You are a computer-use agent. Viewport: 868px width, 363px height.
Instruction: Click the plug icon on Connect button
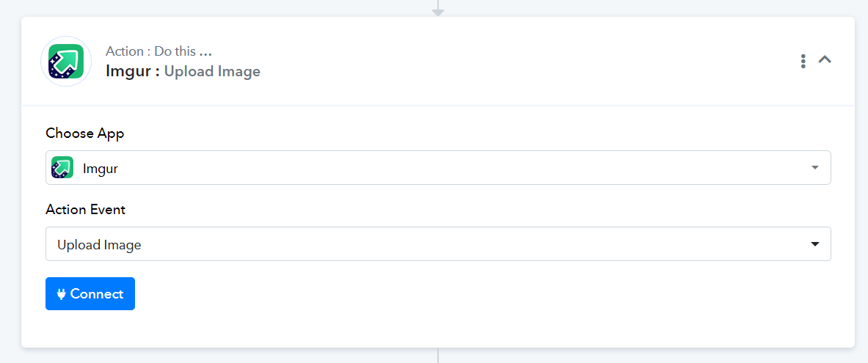62,294
